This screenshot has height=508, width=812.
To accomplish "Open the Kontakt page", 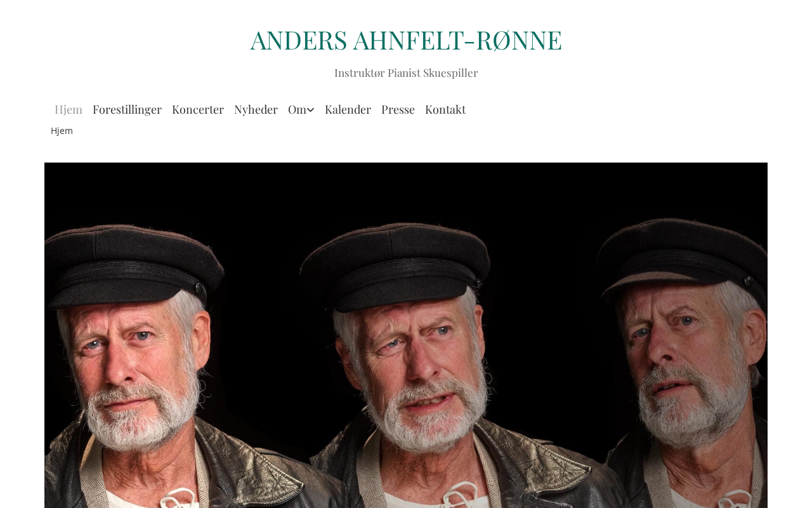I will click(445, 109).
